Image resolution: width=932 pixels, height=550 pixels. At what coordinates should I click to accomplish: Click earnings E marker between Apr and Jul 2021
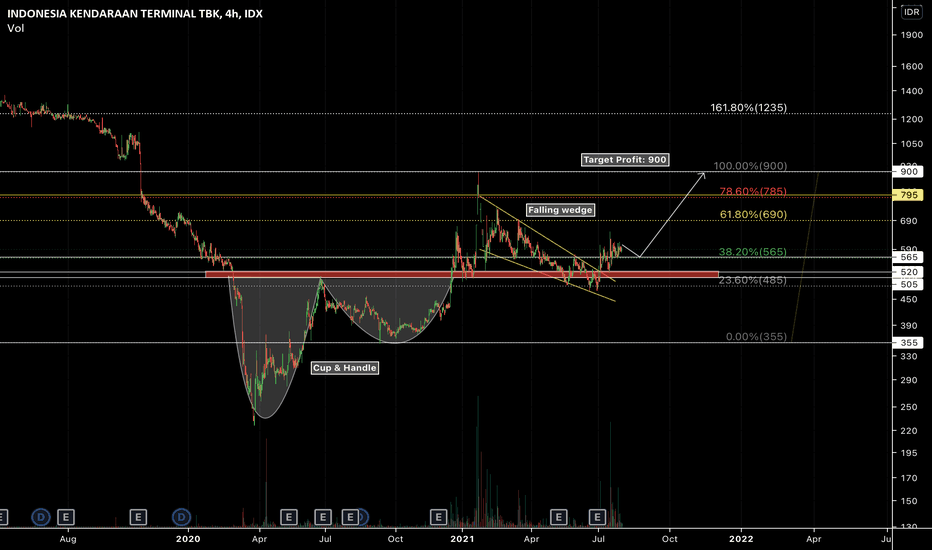click(x=558, y=517)
